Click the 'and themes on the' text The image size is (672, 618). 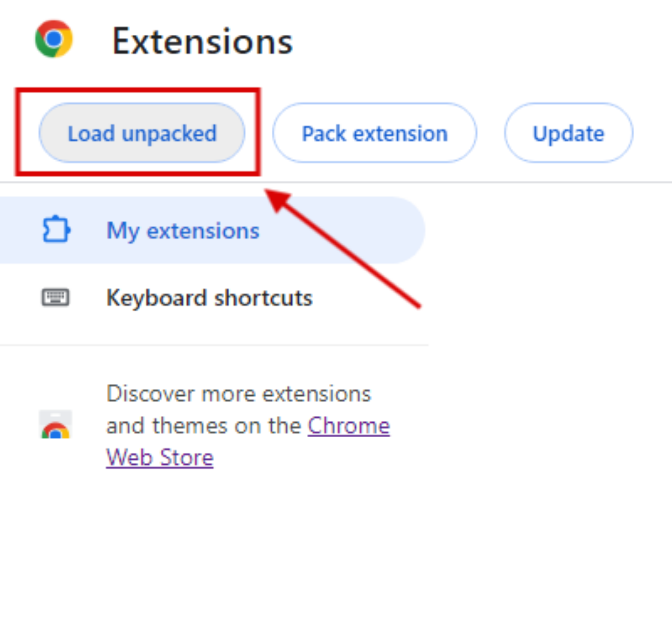(x=204, y=426)
